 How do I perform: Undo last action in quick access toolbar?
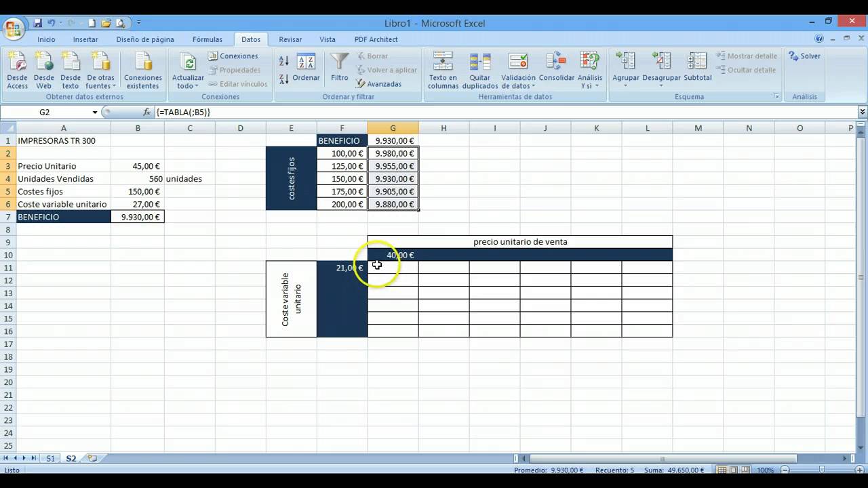point(52,23)
